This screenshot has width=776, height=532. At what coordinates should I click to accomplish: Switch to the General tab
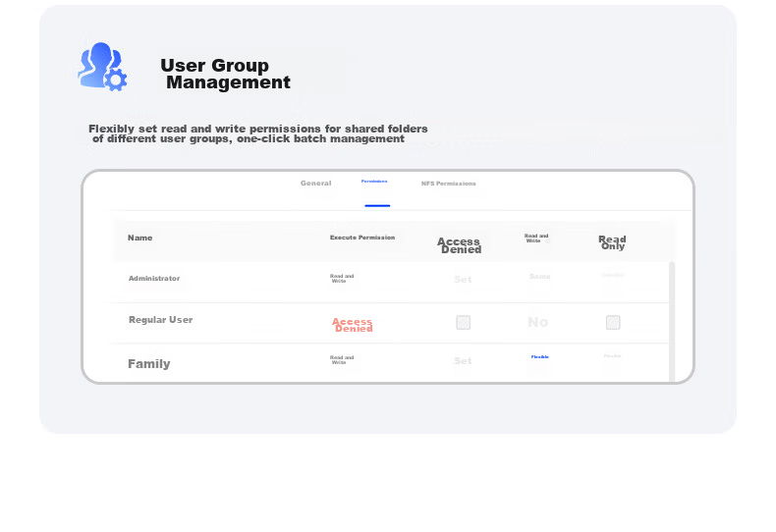pos(315,184)
